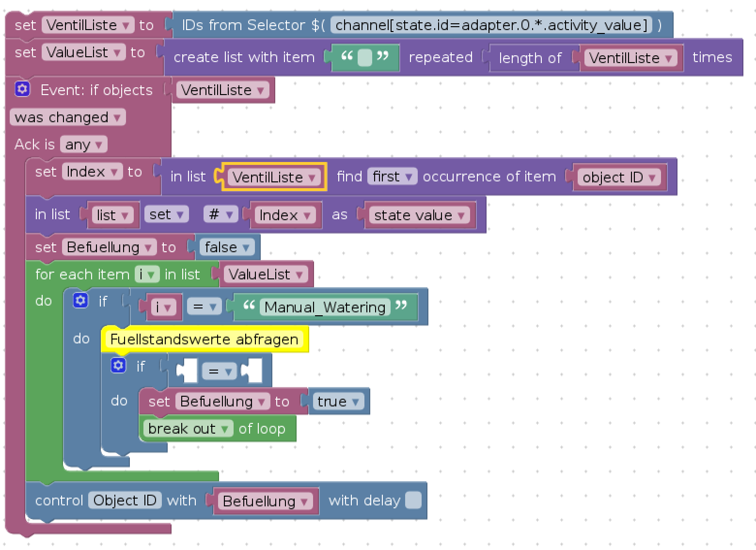
Task: Open Befuellung dropdown in set-to-true block
Action: [x=222, y=402]
